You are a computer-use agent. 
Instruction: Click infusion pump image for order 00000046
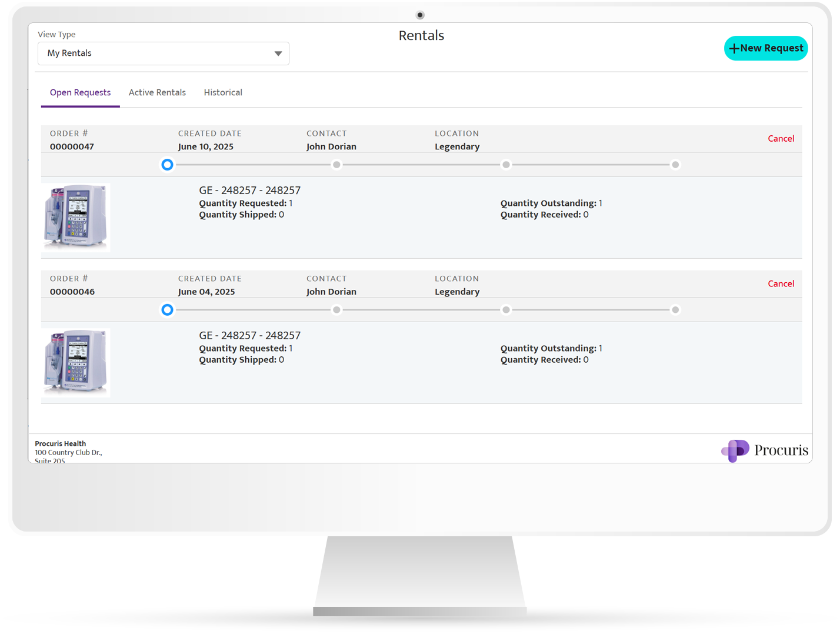pyautogui.click(x=76, y=363)
